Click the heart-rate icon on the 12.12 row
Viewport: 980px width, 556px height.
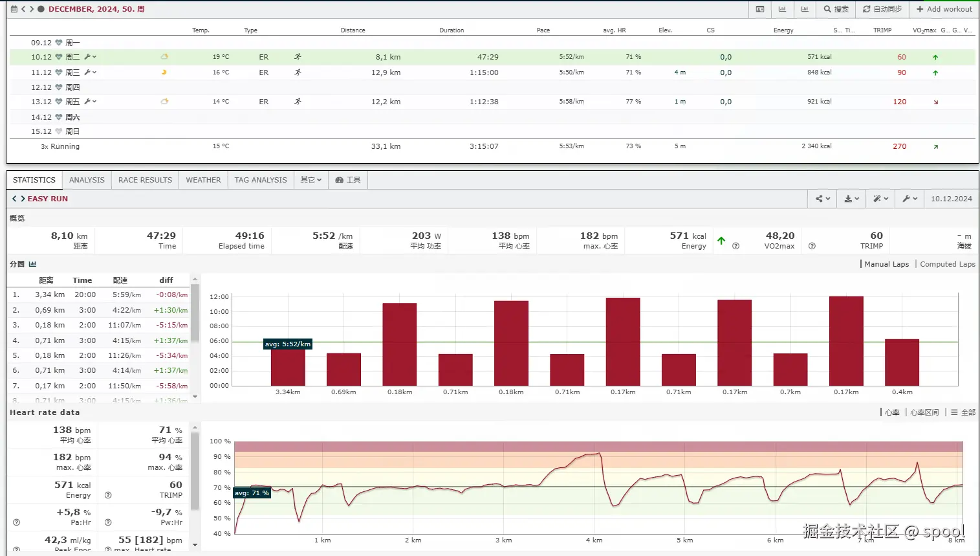tap(59, 87)
